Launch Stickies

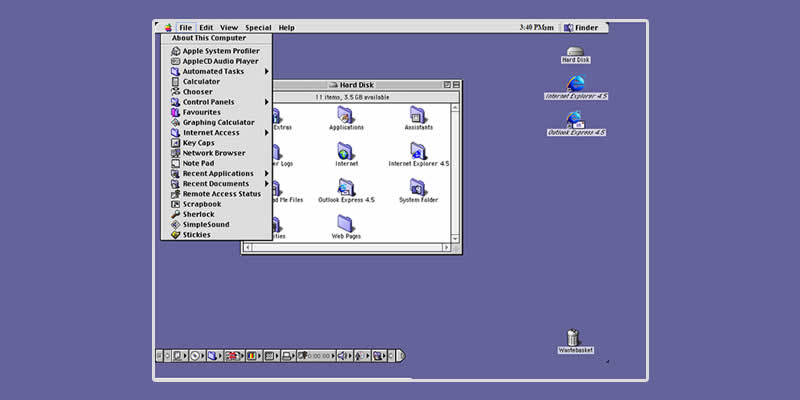click(x=215, y=235)
